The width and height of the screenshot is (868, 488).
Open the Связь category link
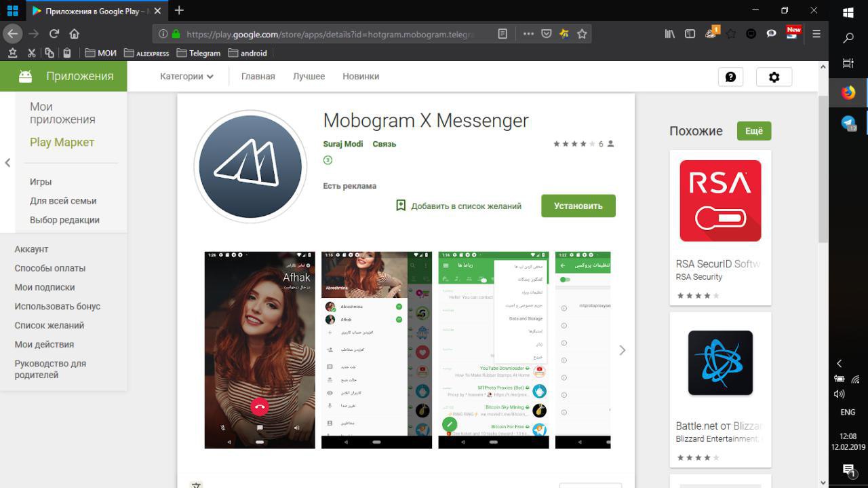[384, 144]
